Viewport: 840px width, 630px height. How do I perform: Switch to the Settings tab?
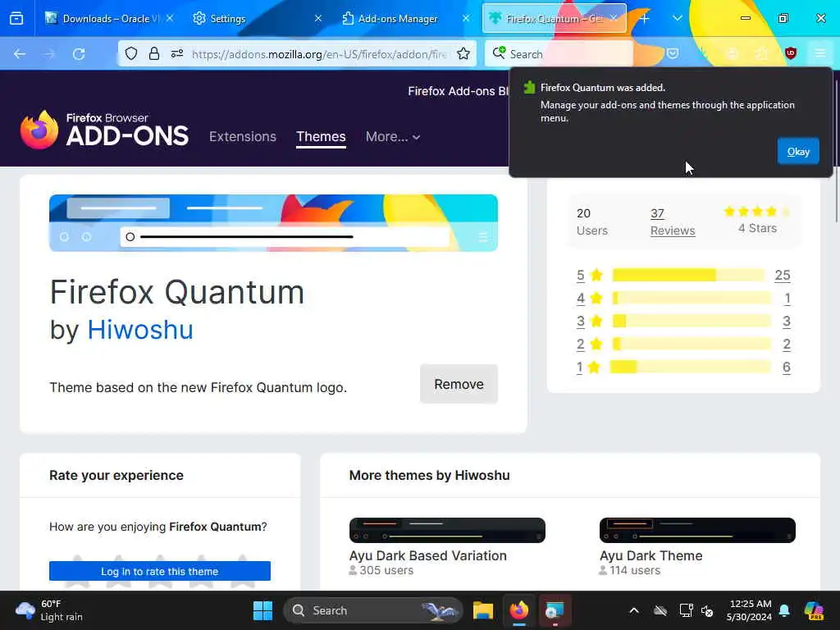point(257,18)
